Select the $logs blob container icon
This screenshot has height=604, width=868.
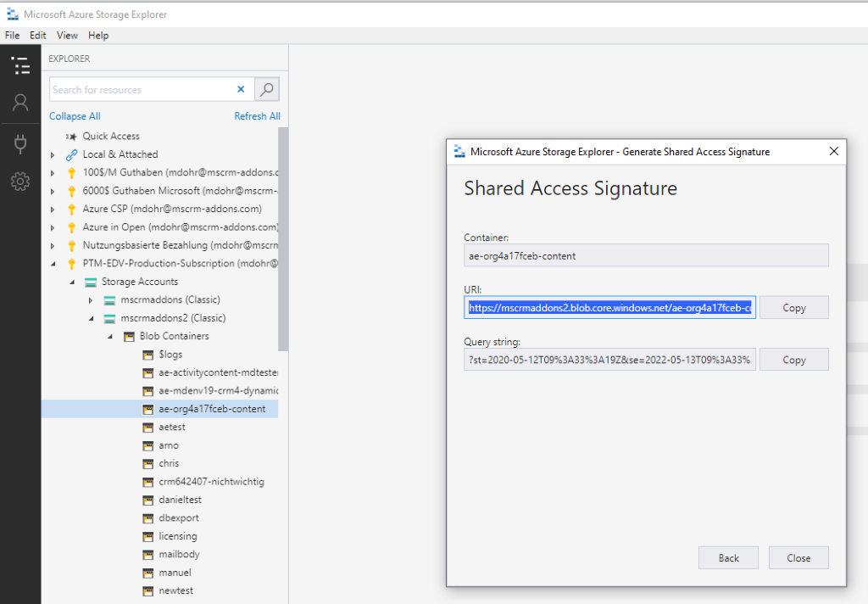click(x=147, y=355)
